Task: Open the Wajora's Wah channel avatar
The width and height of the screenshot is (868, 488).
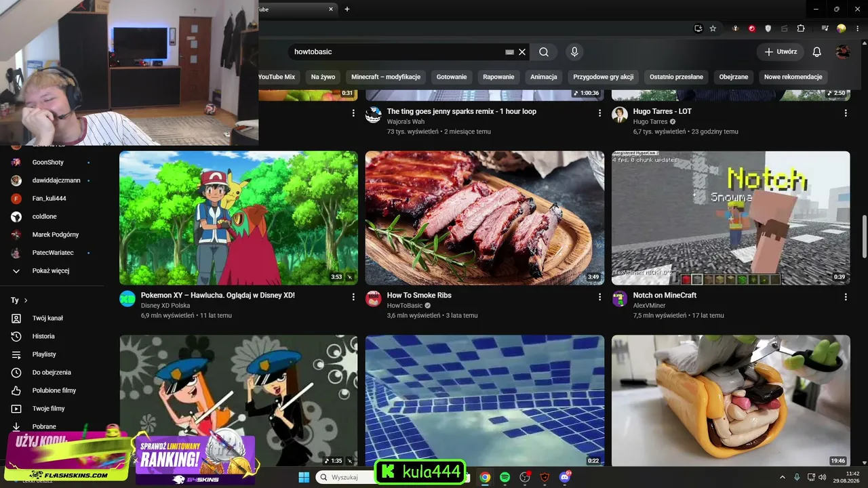Action: tap(374, 115)
